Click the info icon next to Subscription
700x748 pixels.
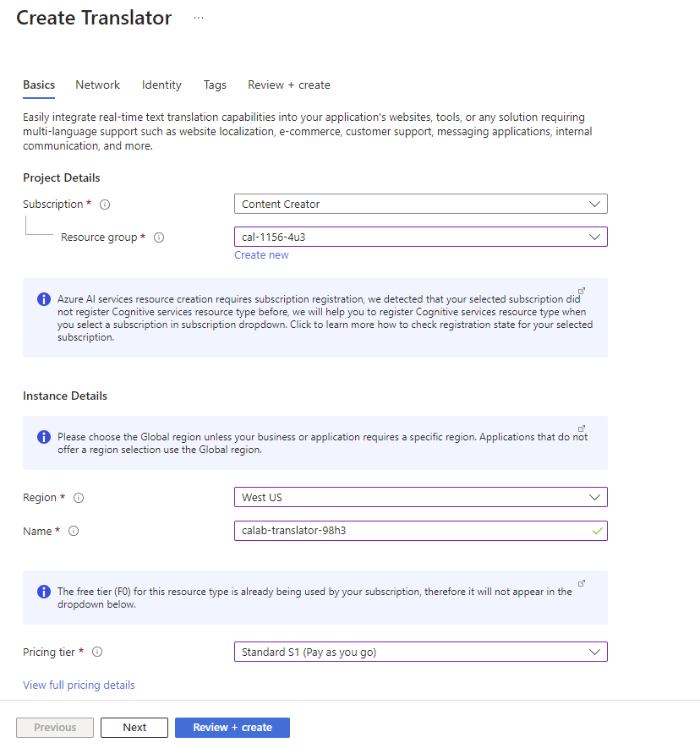tap(105, 205)
